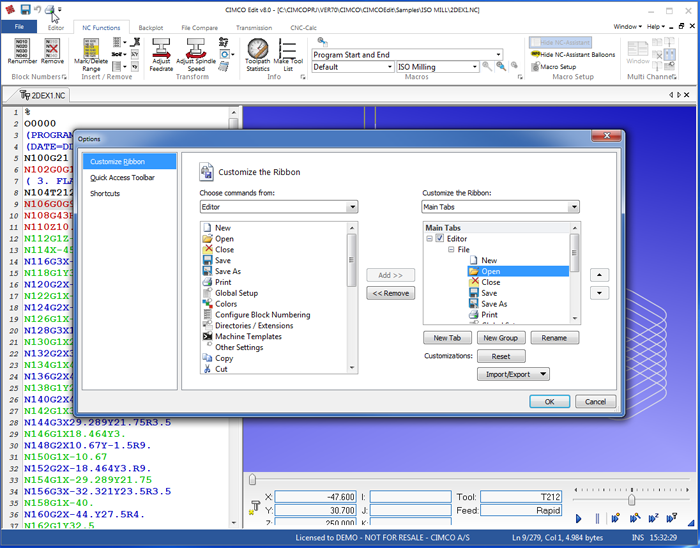700x548 pixels.
Task: Collapse the File group in Main Tabs tree
Action: click(451, 249)
